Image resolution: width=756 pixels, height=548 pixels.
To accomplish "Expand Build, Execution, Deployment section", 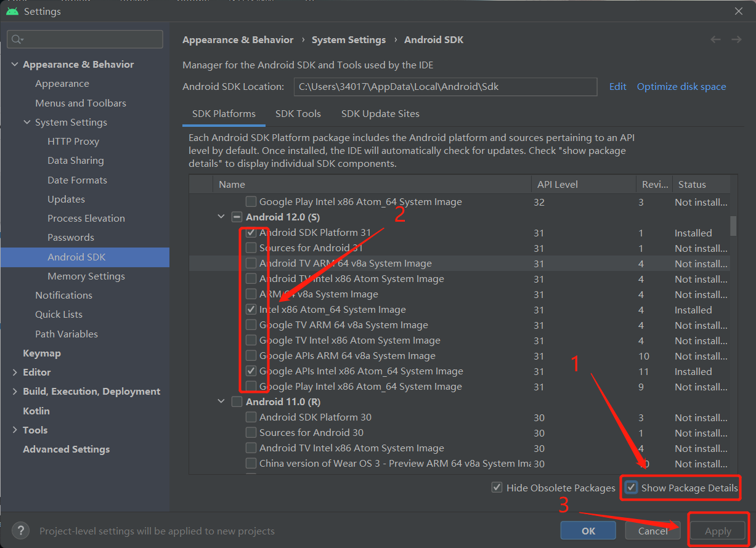I will 15,392.
